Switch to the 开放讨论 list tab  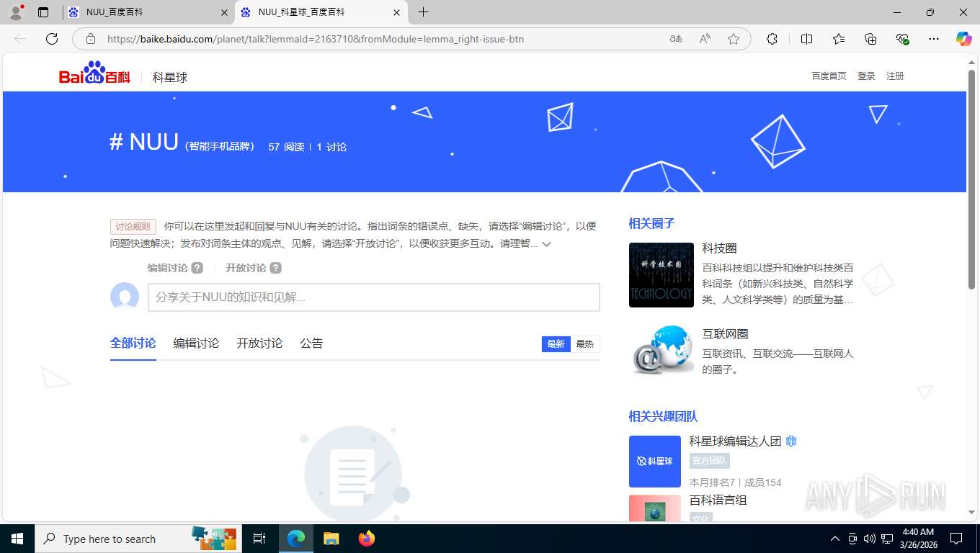[x=259, y=343]
